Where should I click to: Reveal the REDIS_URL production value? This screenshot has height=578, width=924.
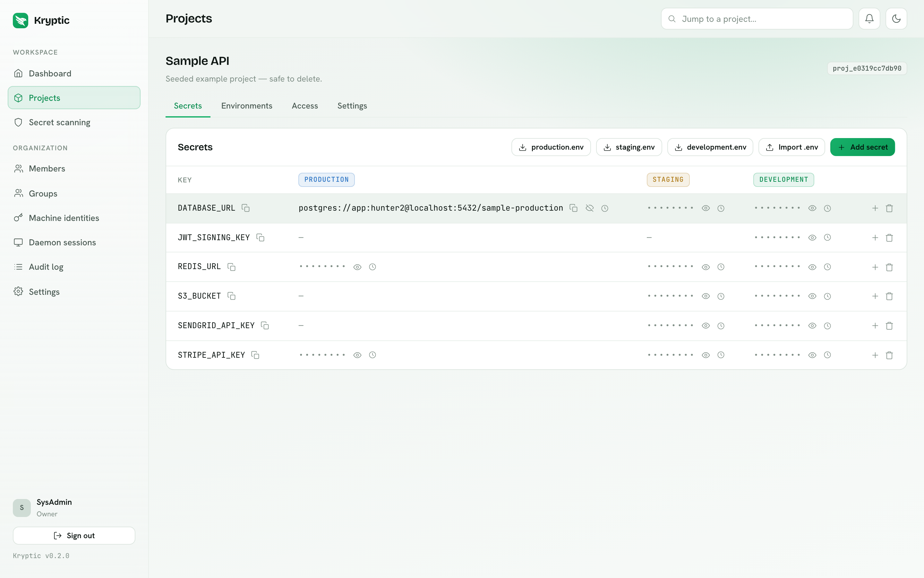point(357,267)
